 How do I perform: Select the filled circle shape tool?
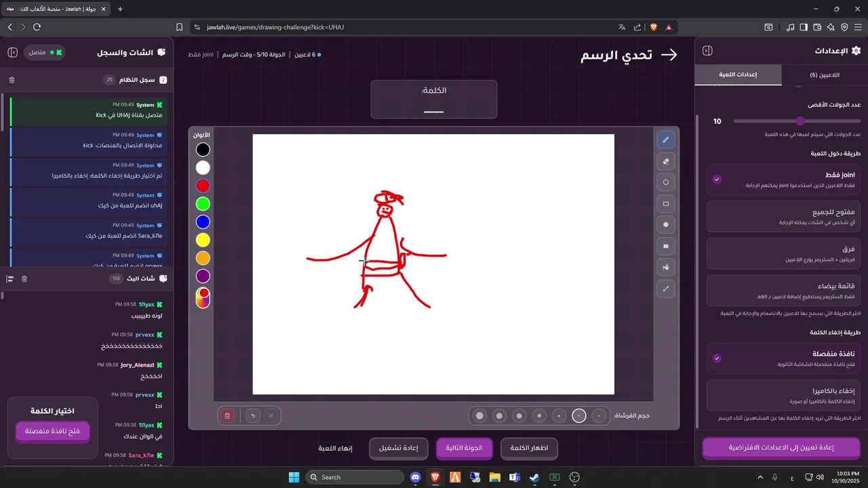[x=666, y=225]
